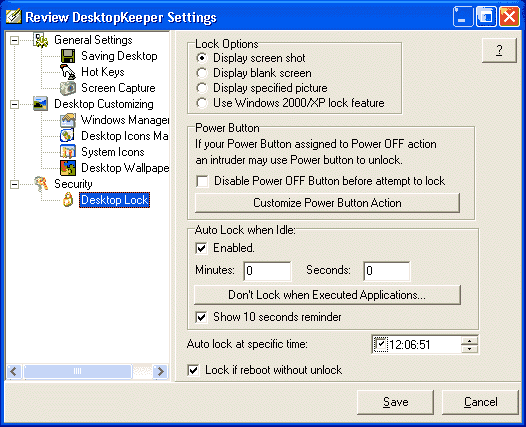Click the Security keys icon
Image resolution: width=526 pixels, height=427 pixels.
pyautogui.click(x=41, y=184)
